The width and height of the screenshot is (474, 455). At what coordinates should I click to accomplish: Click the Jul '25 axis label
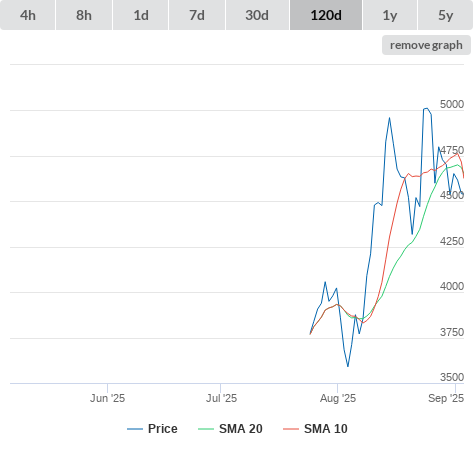click(221, 398)
